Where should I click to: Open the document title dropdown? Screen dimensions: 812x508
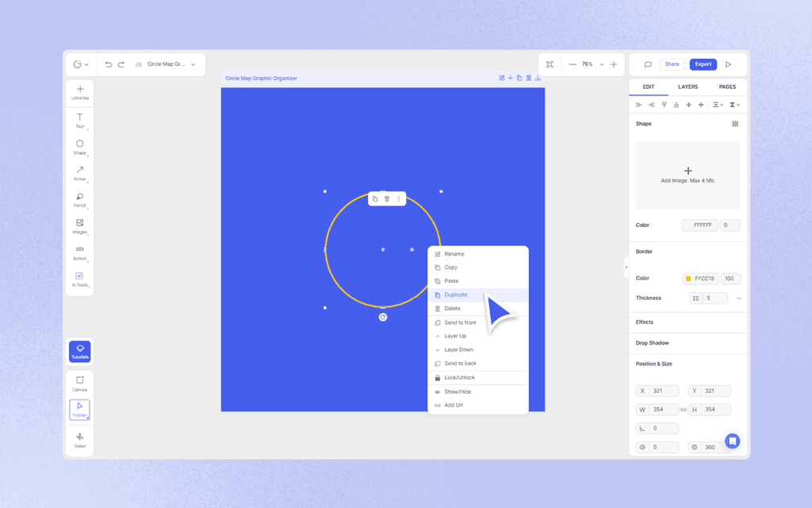(193, 64)
